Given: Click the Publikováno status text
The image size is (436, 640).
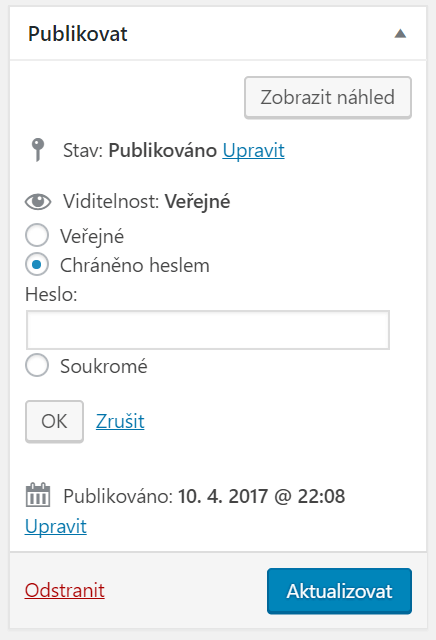Looking at the screenshot, I should click(x=162, y=151).
